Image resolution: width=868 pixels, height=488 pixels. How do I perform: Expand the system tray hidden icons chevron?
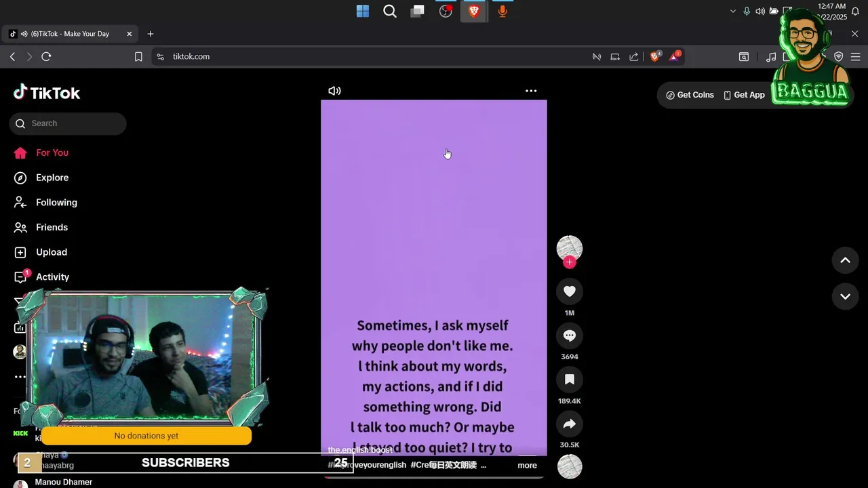tap(732, 12)
